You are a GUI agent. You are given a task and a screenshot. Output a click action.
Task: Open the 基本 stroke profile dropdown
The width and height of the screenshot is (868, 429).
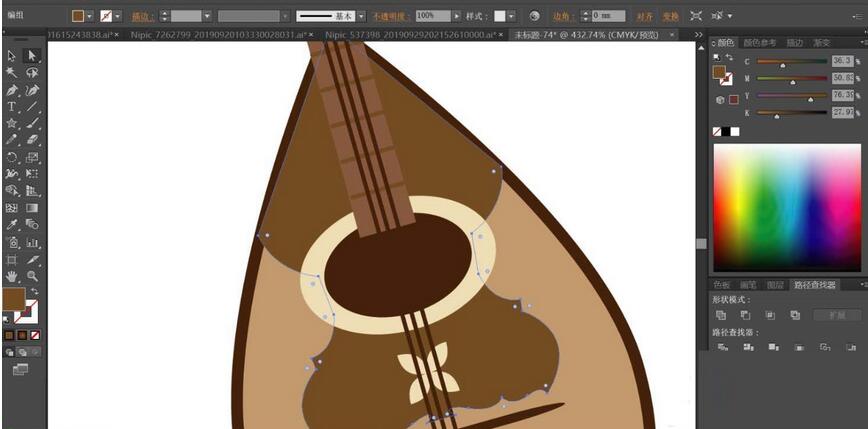point(361,16)
